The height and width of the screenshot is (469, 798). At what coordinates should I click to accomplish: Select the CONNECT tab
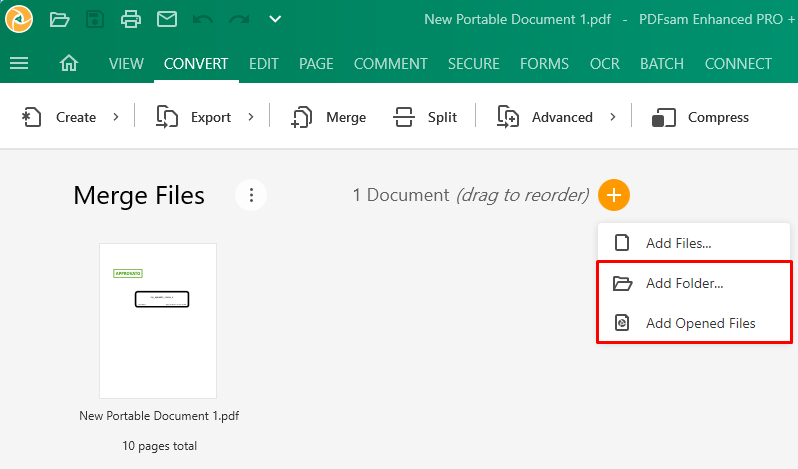click(x=738, y=64)
